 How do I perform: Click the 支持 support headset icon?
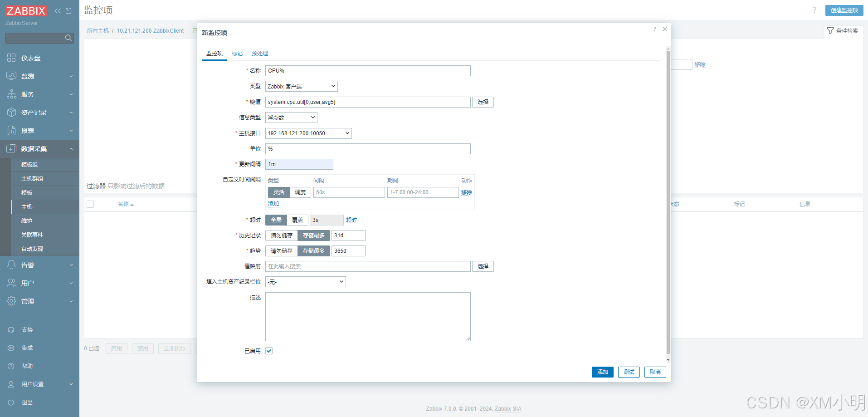pyautogui.click(x=11, y=330)
